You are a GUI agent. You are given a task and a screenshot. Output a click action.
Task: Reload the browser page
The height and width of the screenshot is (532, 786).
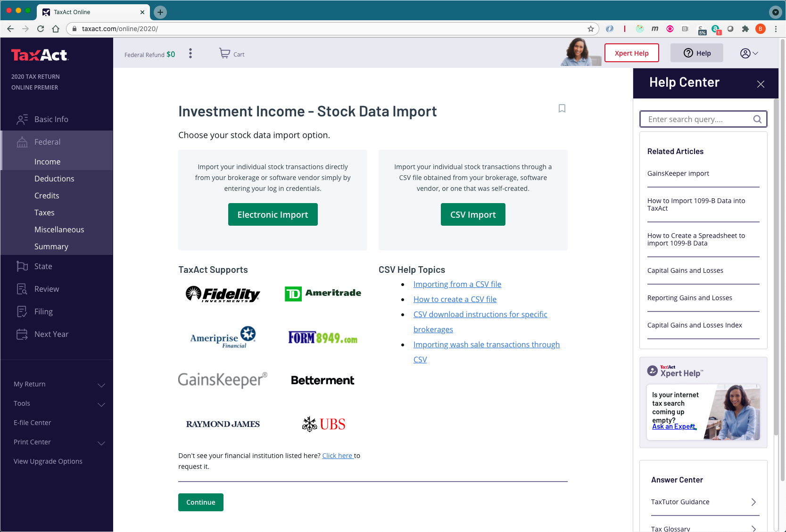[41, 29]
